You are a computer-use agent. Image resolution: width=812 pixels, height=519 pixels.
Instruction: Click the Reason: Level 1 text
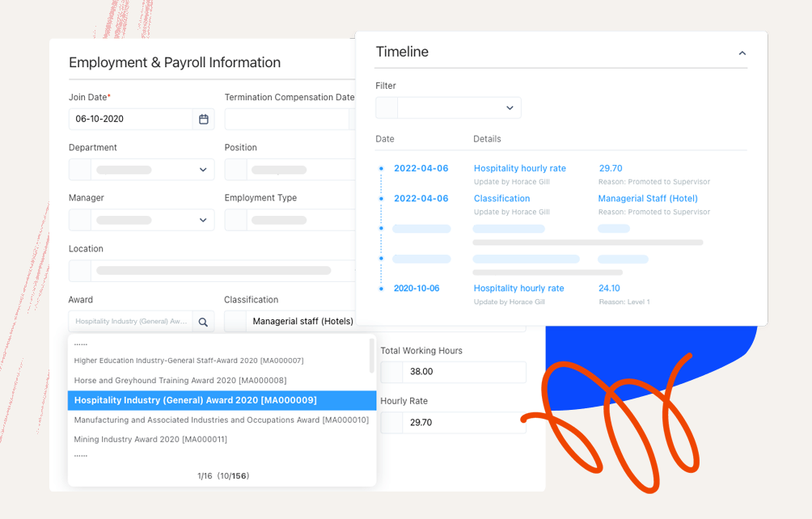tap(624, 302)
